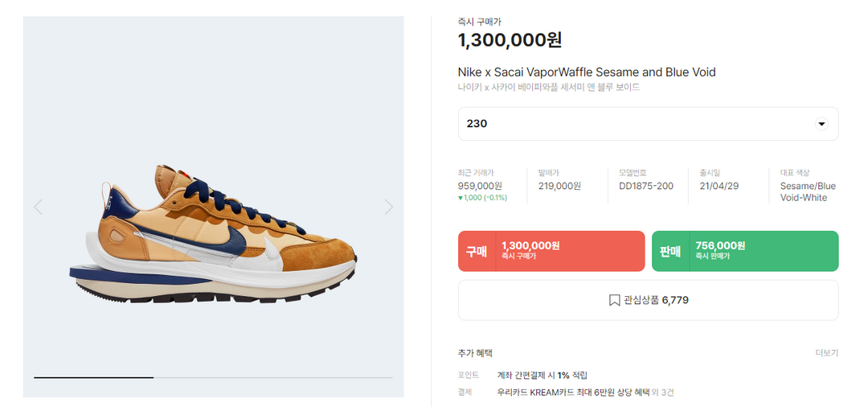Show the next product image
Screen dimensions: 868x407
click(x=389, y=207)
